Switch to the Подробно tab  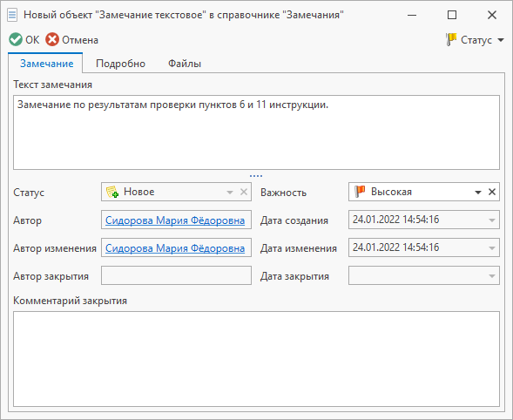pos(120,64)
